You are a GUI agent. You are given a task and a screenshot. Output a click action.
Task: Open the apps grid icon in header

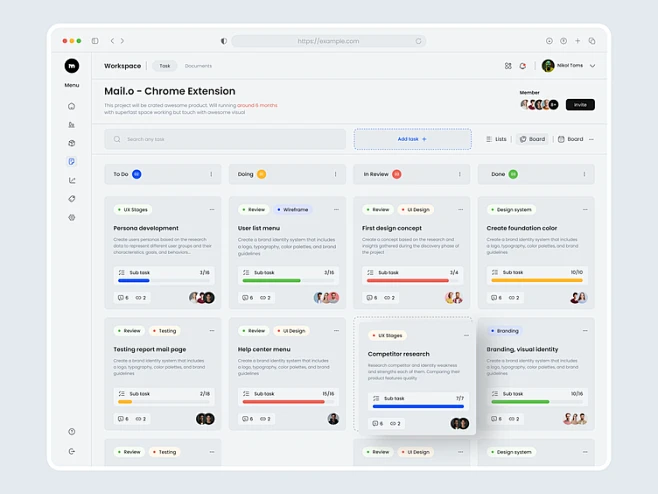tap(508, 66)
